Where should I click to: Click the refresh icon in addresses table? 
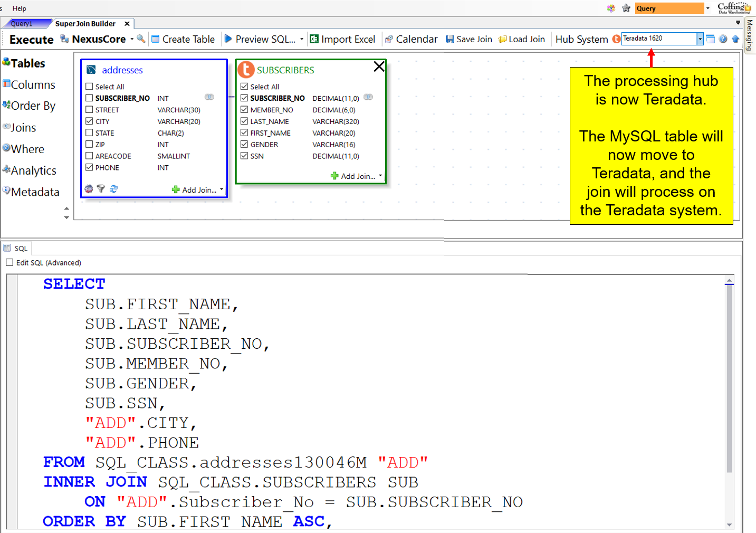(113, 189)
